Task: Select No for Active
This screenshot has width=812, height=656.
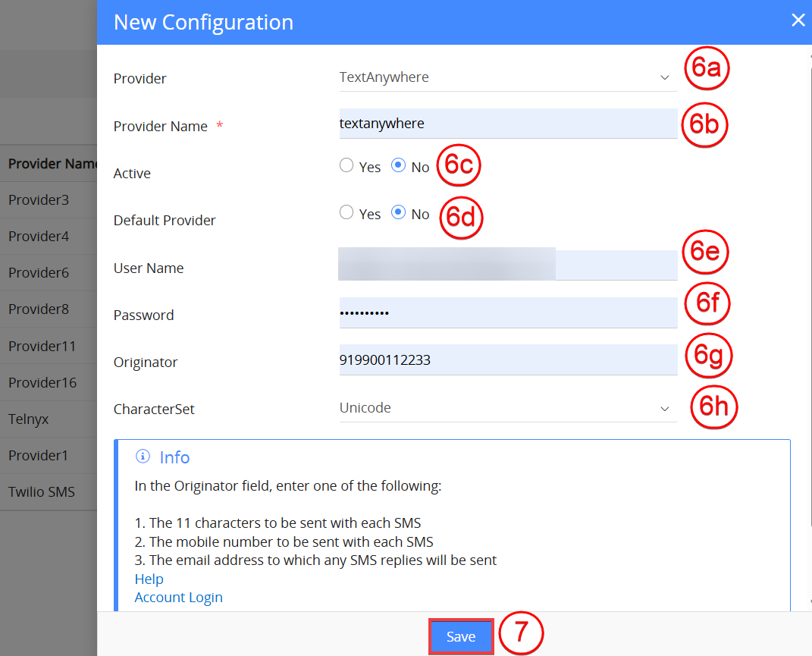Action: 399,166
